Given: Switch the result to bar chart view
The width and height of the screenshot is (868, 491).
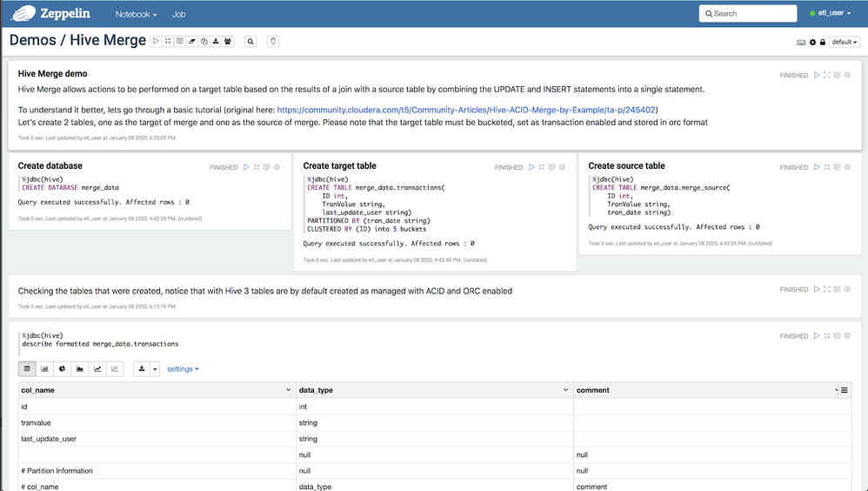Looking at the screenshot, I should coord(44,369).
